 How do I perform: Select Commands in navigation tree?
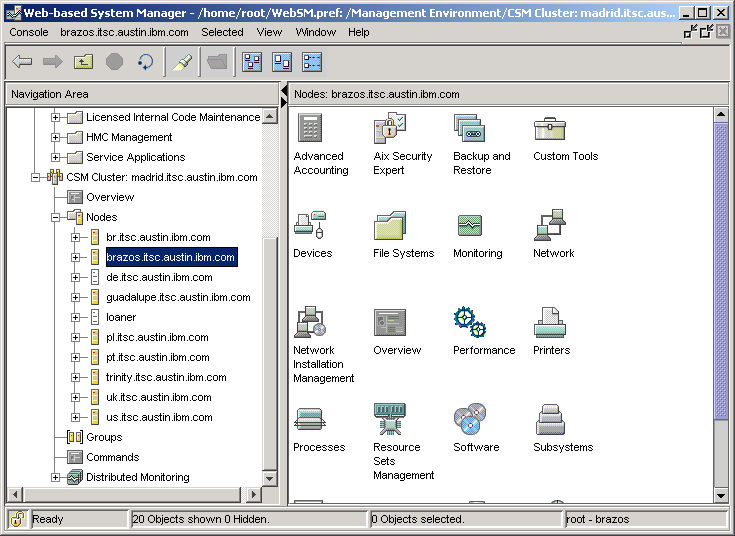112,457
